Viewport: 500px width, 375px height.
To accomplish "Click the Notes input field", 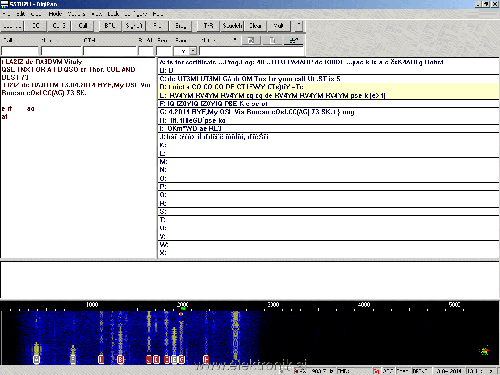I will pyautogui.click(x=252, y=51).
